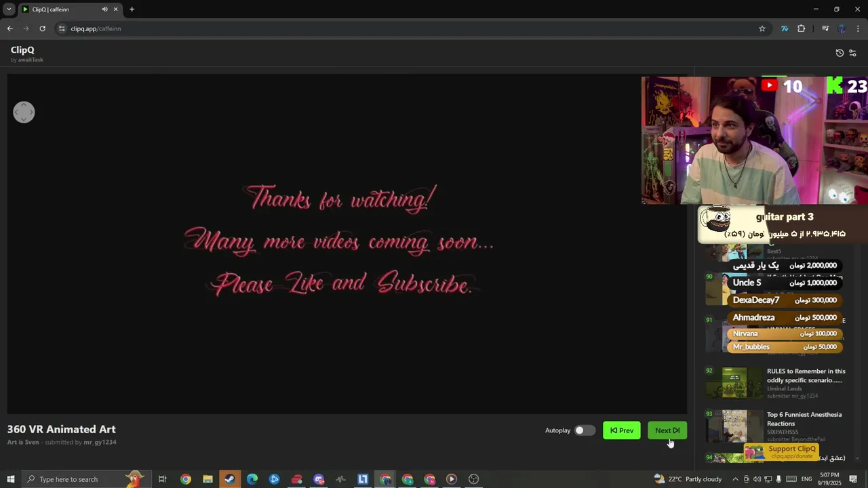
Task: Skip to the next clip with Next
Action: pos(667,430)
